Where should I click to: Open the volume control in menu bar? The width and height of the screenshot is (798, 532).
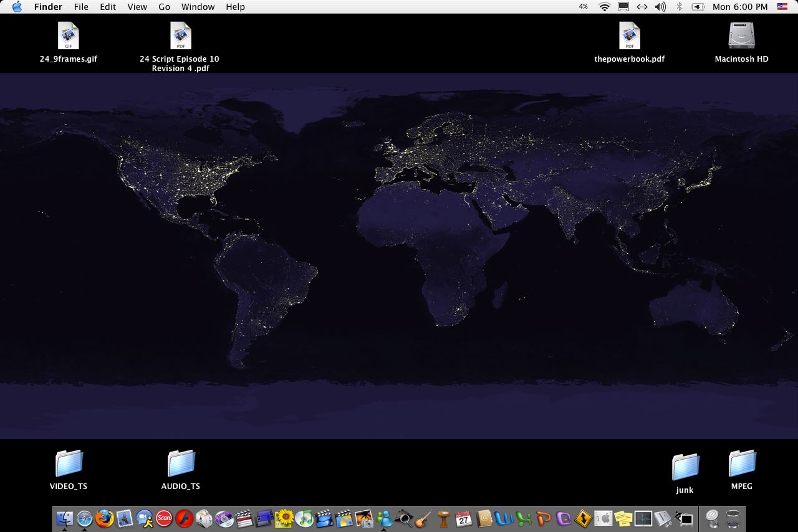[660, 7]
